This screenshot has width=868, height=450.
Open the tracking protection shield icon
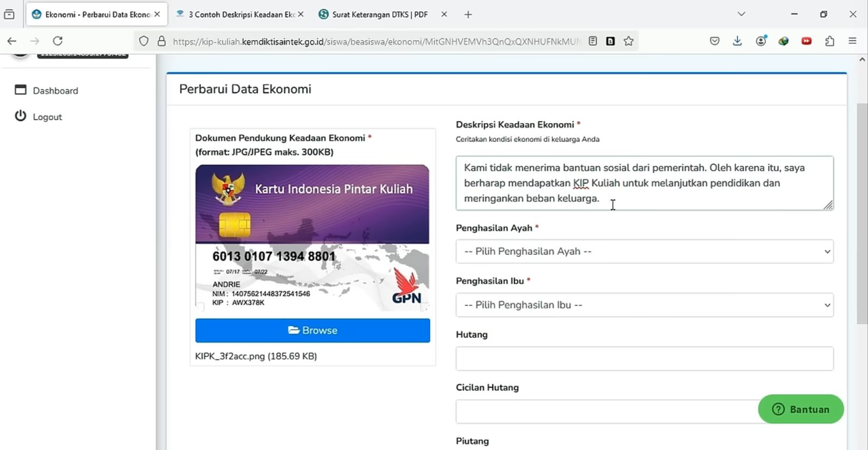(x=143, y=41)
